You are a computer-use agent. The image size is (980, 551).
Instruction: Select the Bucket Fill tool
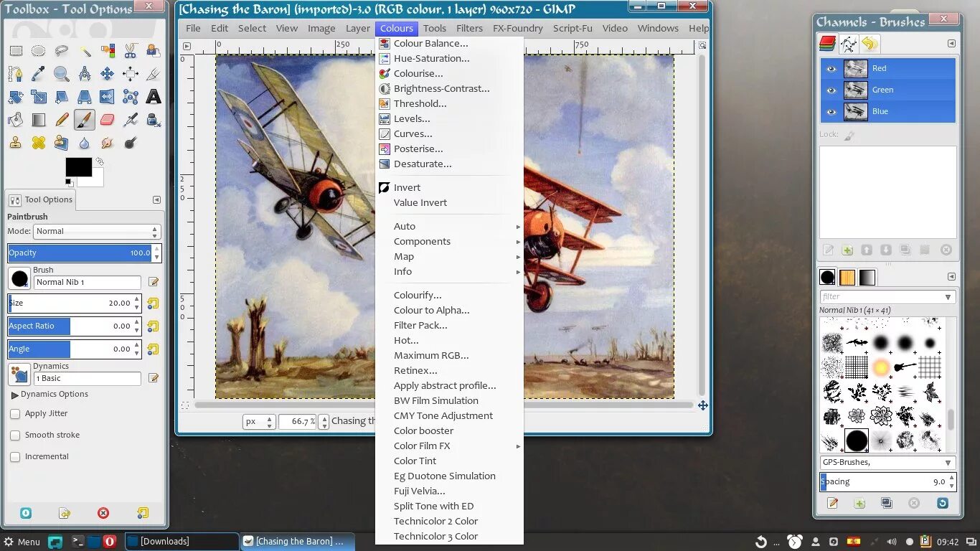(16, 120)
